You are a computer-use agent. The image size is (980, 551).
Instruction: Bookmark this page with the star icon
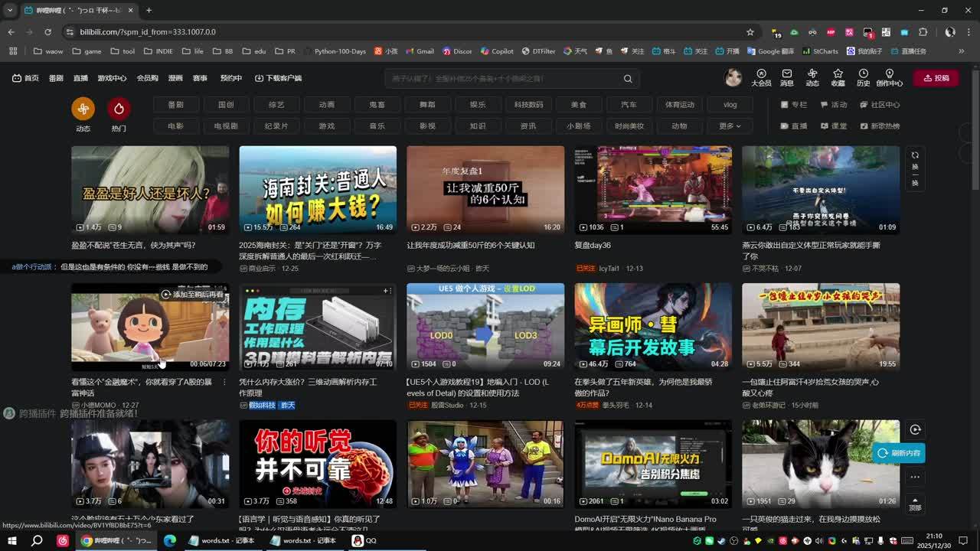pyautogui.click(x=750, y=32)
